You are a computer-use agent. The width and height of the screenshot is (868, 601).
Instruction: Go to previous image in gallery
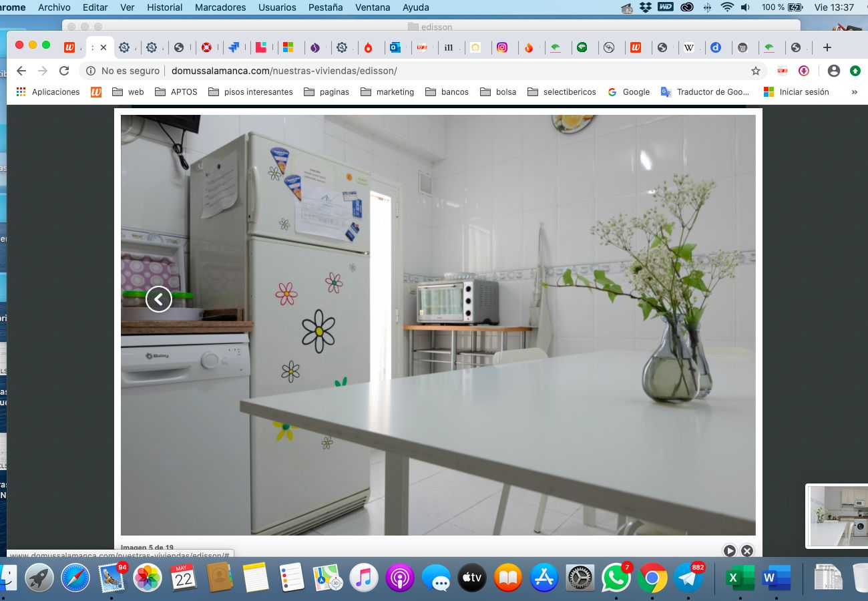coord(159,299)
